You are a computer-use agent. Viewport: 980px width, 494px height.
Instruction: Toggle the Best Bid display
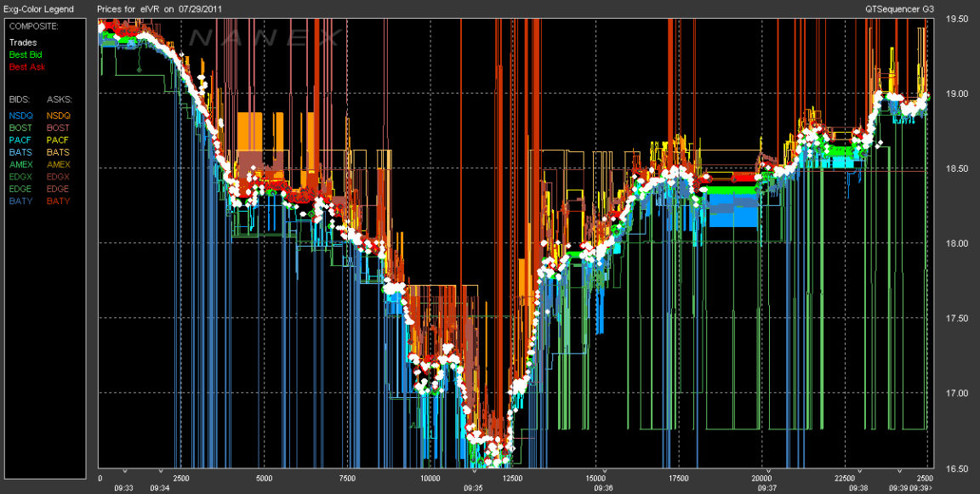pyautogui.click(x=27, y=54)
